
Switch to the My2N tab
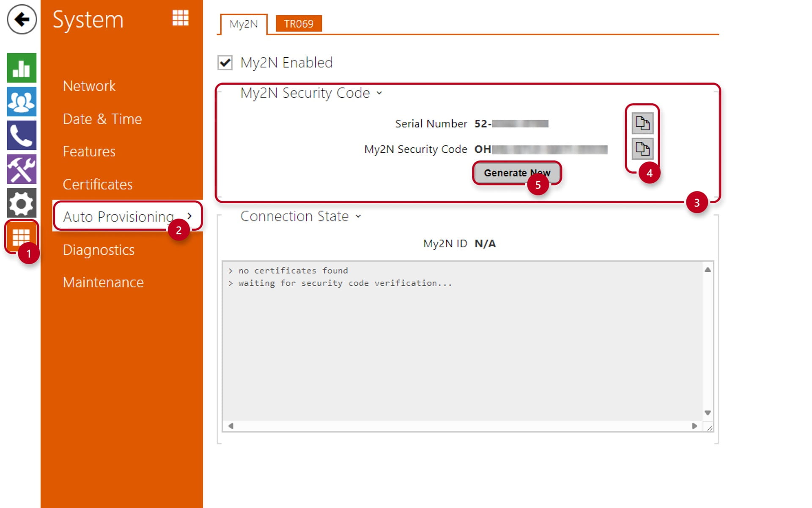244,24
